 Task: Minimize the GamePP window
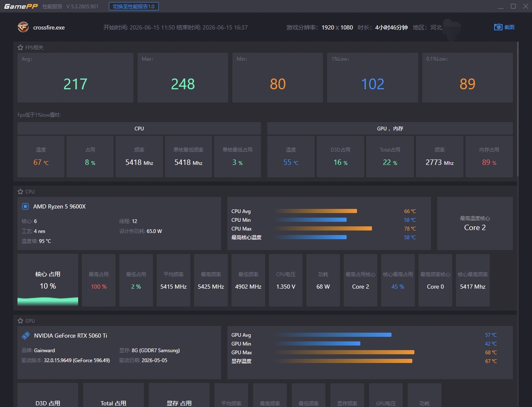click(501, 6)
